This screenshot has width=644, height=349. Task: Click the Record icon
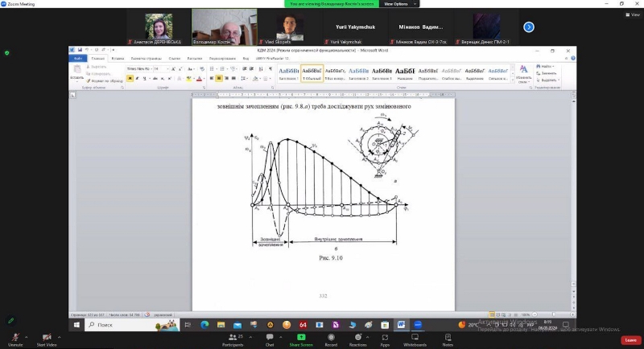click(331, 337)
